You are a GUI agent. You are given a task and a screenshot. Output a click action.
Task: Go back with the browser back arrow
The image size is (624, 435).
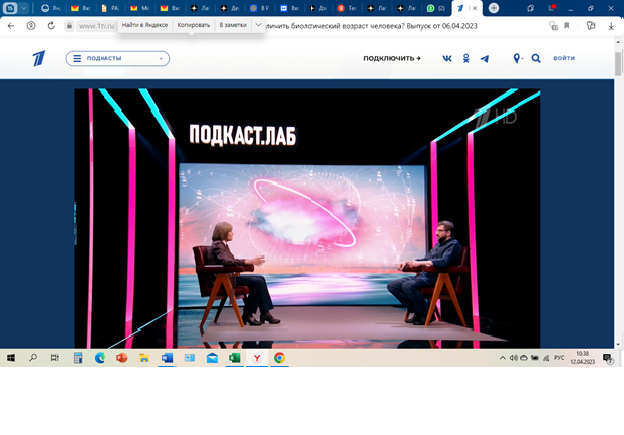point(11,26)
